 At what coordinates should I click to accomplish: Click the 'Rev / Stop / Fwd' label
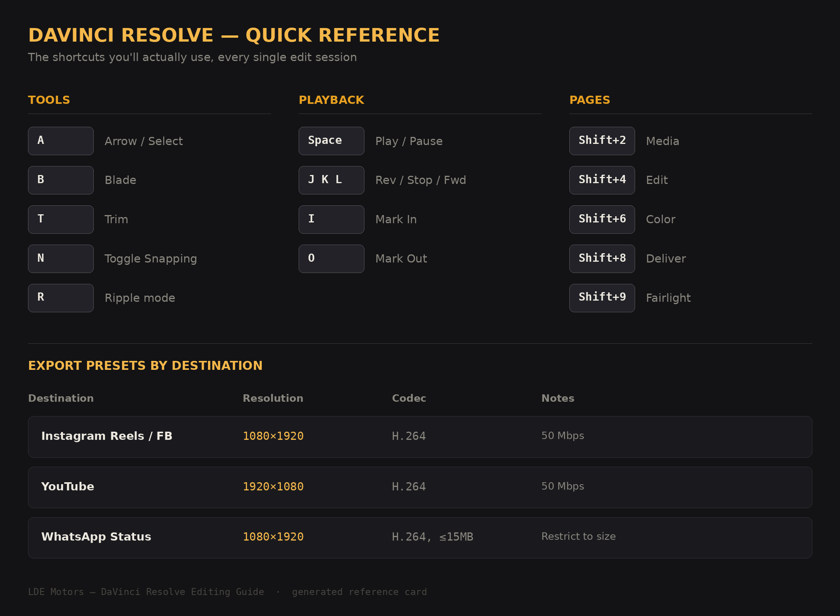point(421,180)
